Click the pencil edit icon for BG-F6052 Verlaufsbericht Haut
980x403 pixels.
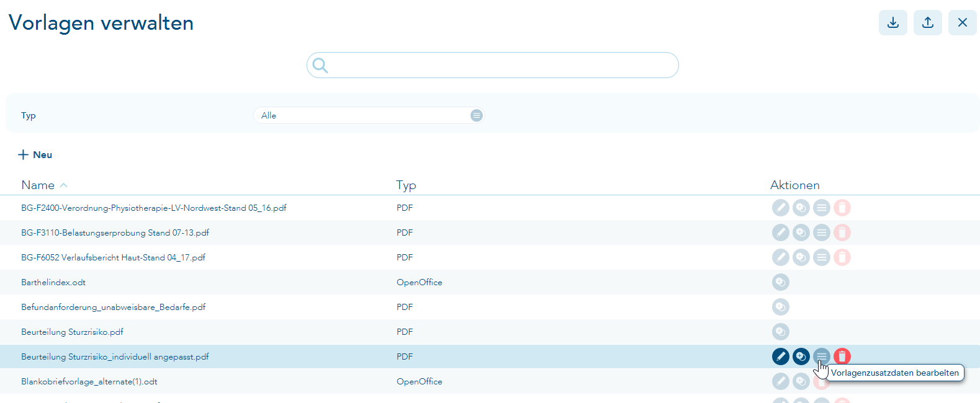coord(781,257)
